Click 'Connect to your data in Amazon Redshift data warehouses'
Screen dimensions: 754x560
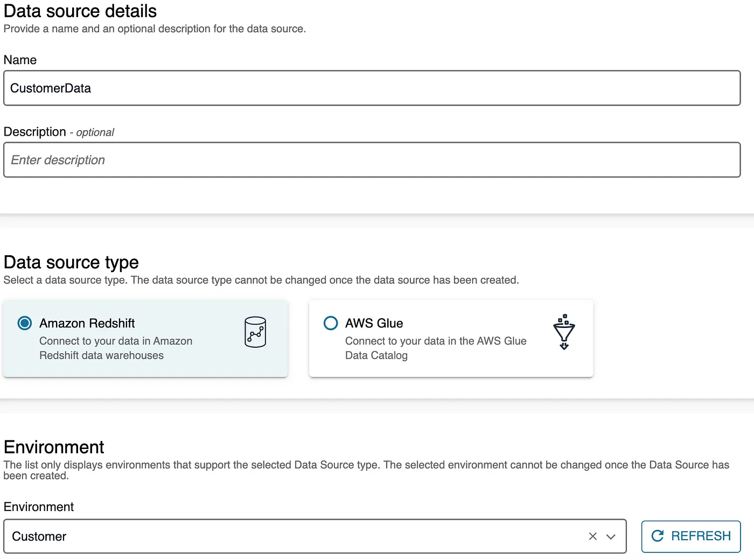click(116, 348)
